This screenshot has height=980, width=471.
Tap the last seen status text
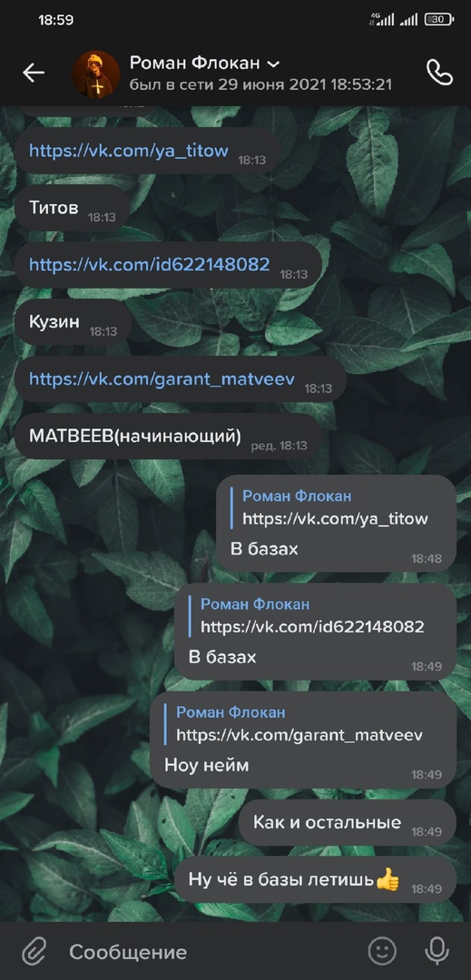[260, 84]
